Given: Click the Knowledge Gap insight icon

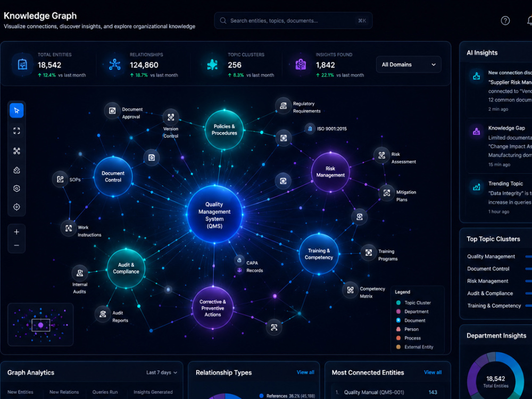Looking at the screenshot, I should pyautogui.click(x=476, y=131).
